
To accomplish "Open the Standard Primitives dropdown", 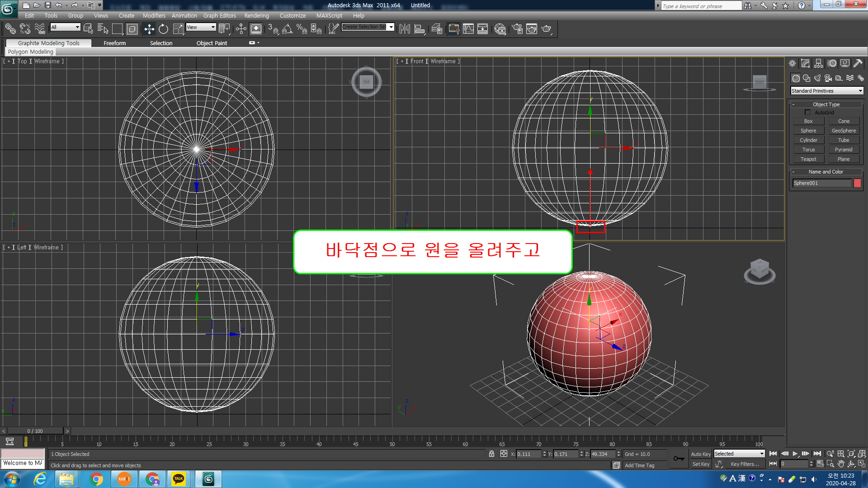I will click(826, 91).
